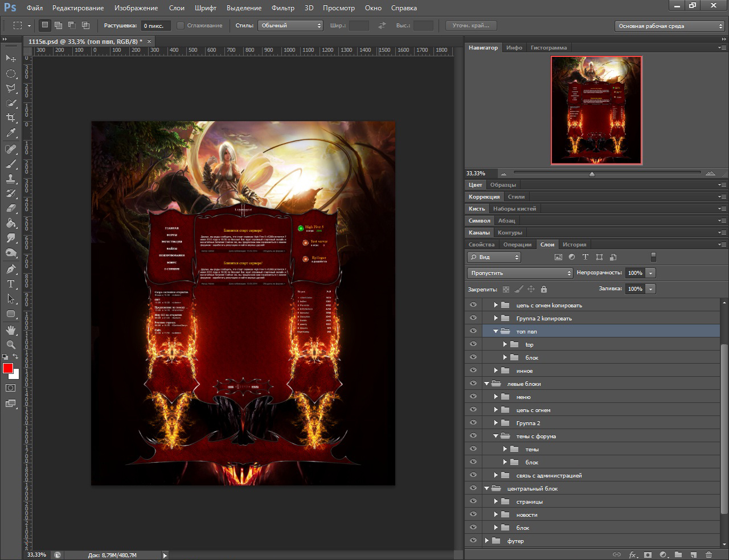This screenshot has width=729, height=560.
Task: Open the layer filter 'Вид' dropdown
Action: pyautogui.click(x=494, y=257)
